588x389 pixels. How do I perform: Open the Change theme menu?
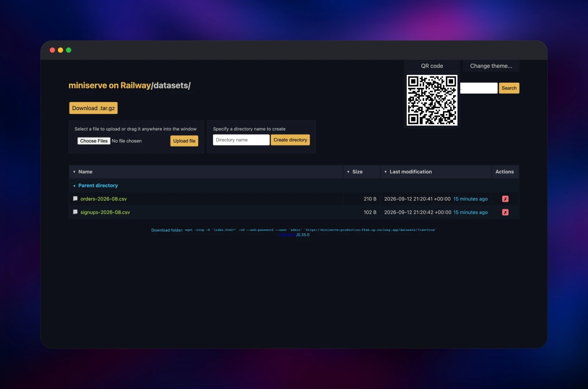[491, 66]
